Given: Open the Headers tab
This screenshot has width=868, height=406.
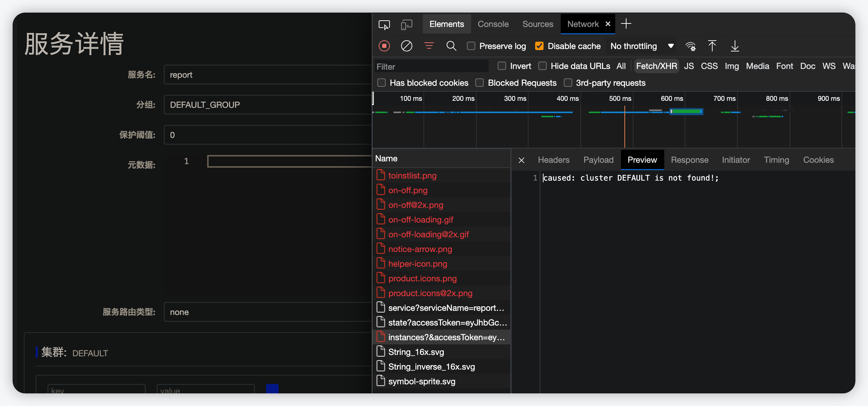Looking at the screenshot, I should pyautogui.click(x=554, y=160).
